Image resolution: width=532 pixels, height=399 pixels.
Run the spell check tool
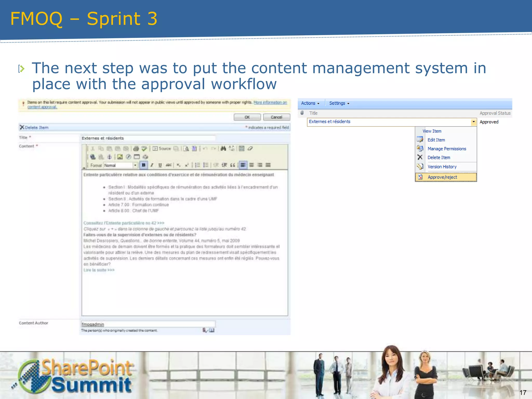144,149
